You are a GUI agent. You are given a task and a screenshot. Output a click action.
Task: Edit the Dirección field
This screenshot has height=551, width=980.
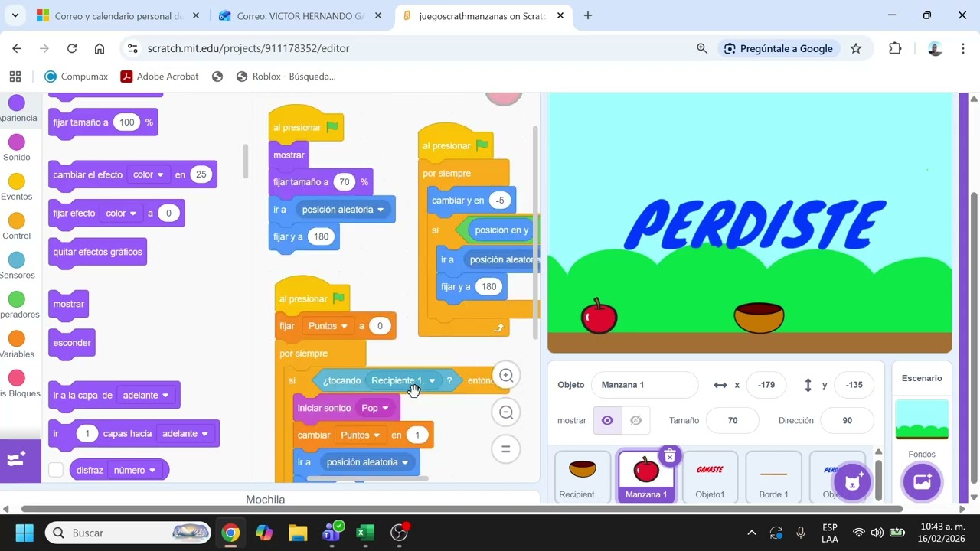tap(847, 420)
